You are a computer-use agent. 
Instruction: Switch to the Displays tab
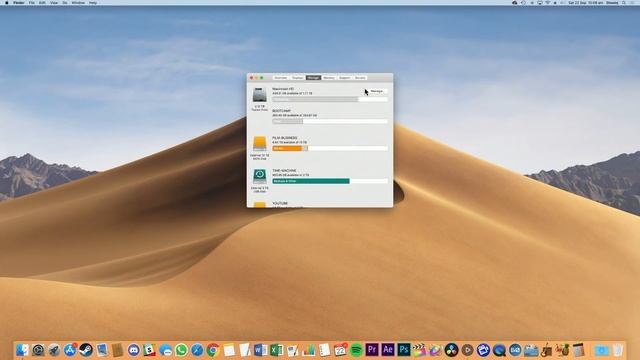pos(298,78)
